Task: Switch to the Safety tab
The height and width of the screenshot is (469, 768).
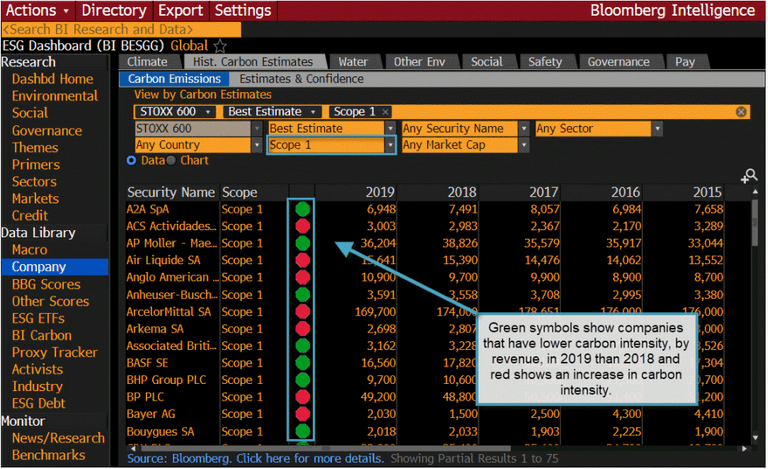Action: tap(545, 62)
